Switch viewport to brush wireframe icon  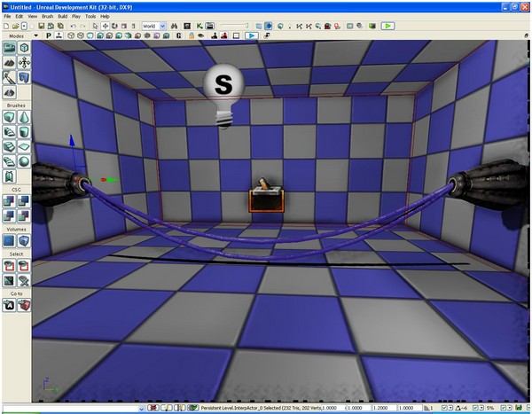tap(71, 35)
